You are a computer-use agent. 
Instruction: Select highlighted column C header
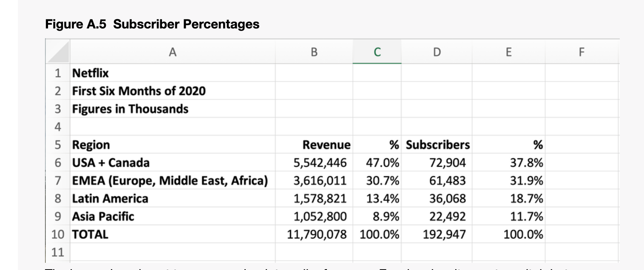click(x=377, y=52)
